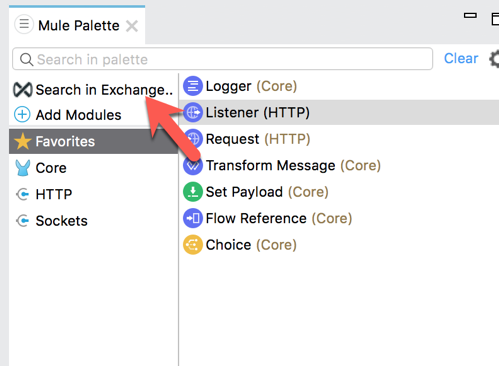Click the Favorites star icon

23,141
